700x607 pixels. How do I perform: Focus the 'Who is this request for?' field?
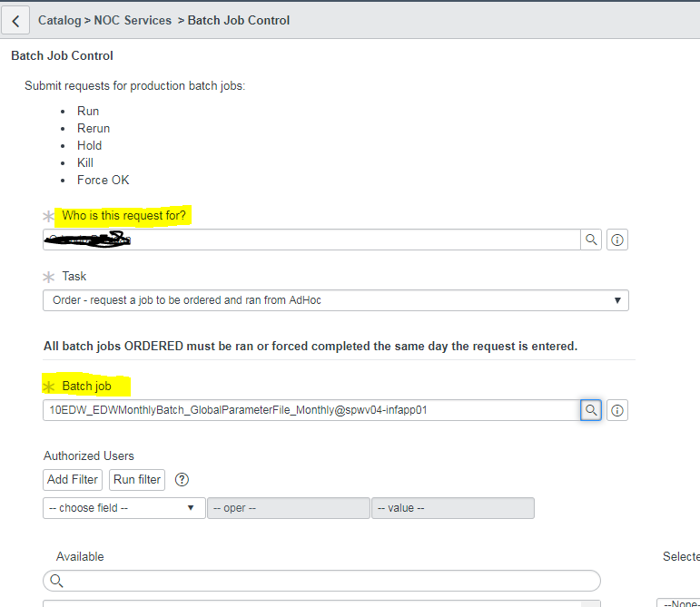[x=311, y=240]
